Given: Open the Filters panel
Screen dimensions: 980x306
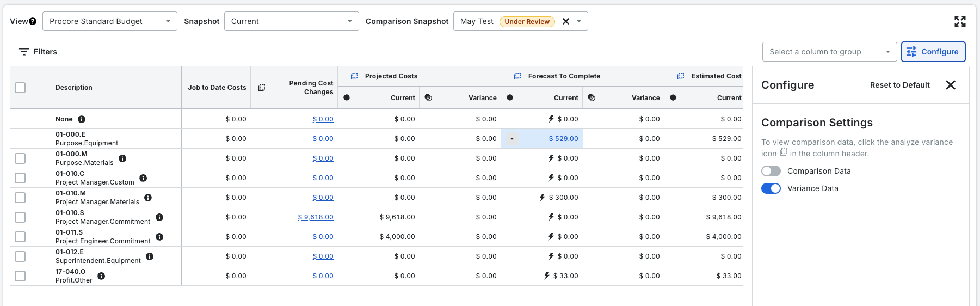Looking at the screenshot, I should 38,52.
